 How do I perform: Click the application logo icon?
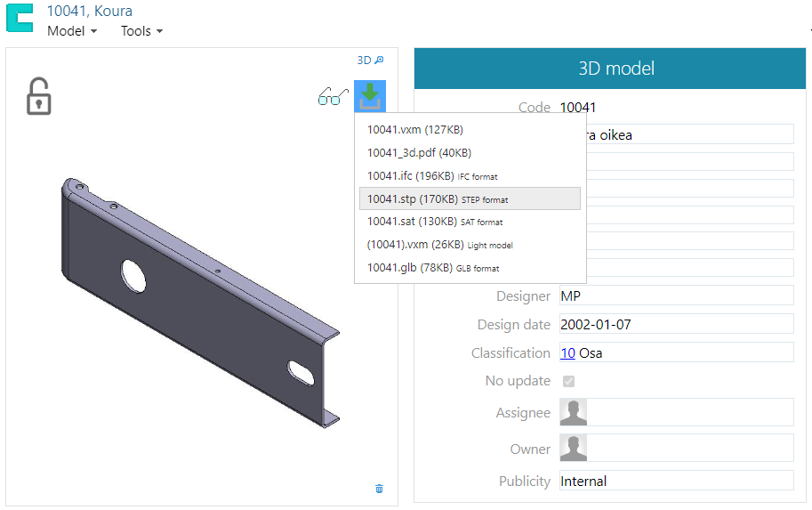[20, 20]
